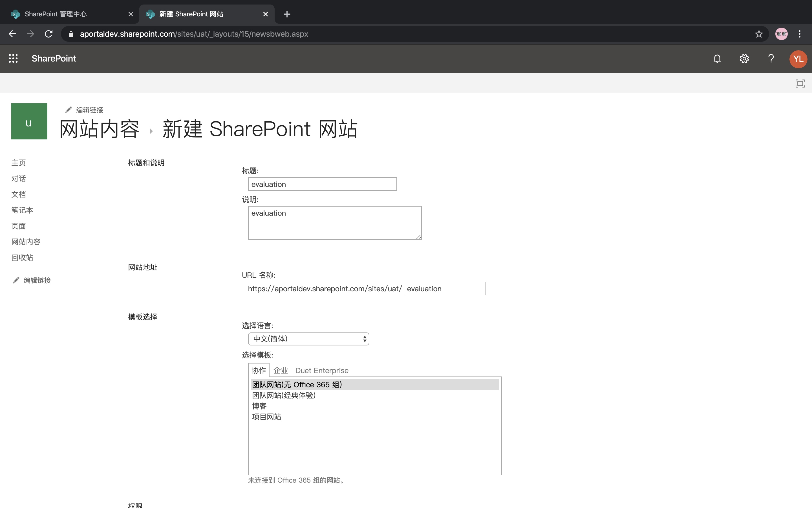This screenshot has height=508, width=812.
Task: Click the green u site logo
Action: (x=29, y=121)
